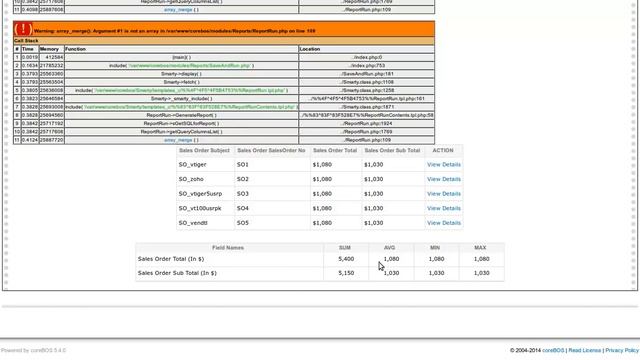The image size is (640, 360).
Task: Follow the array_merge link with memory 25887608
Action: [x=178, y=9]
